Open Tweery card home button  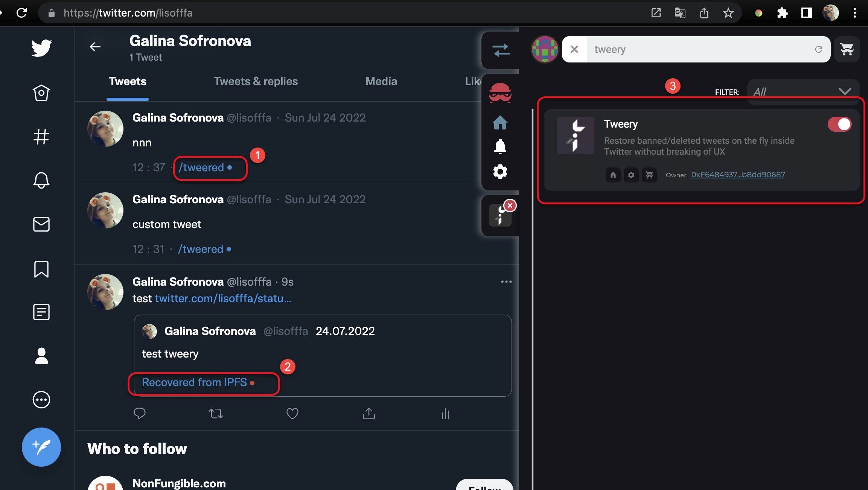613,175
